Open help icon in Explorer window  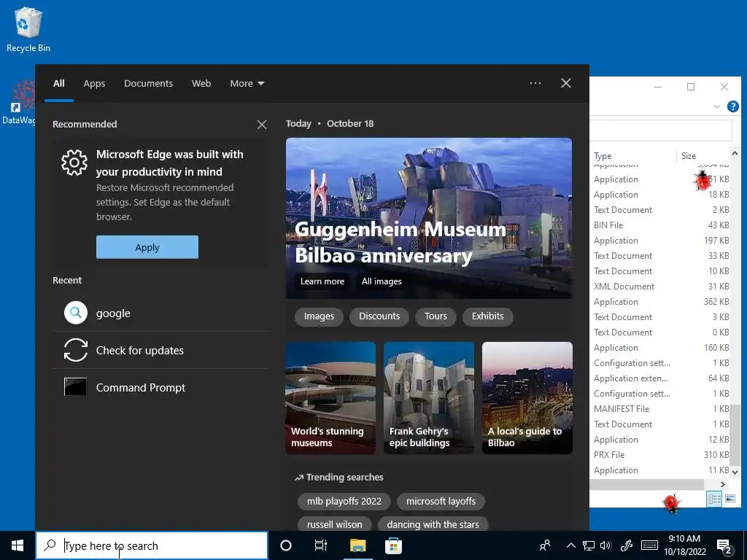pyautogui.click(x=732, y=106)
